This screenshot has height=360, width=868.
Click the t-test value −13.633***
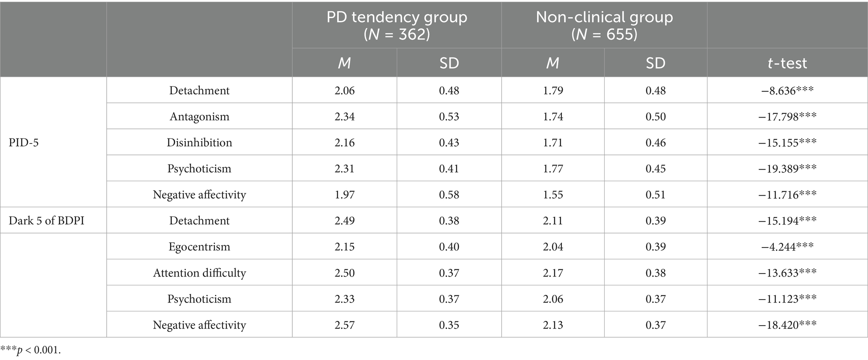[x=787, y=273]
